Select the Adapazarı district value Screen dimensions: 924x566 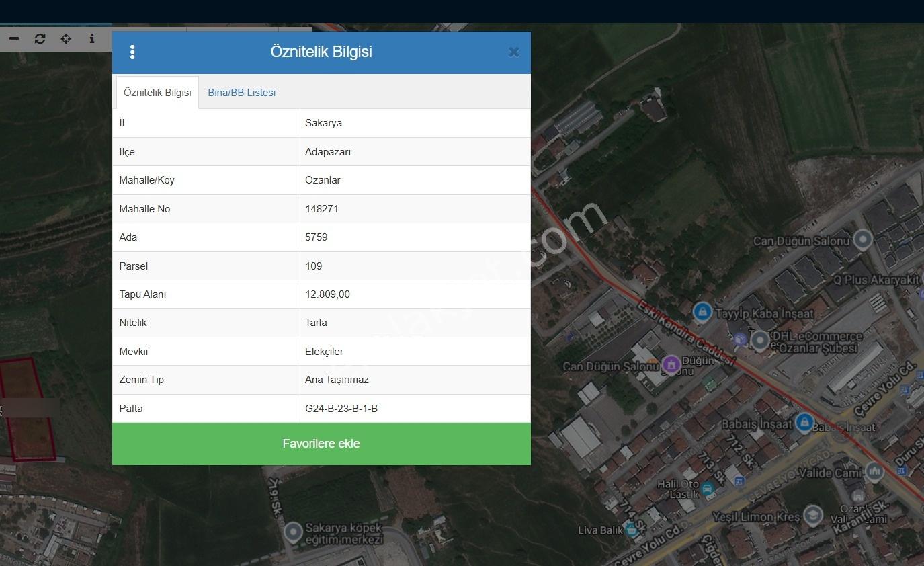click(x=328, y=152)
